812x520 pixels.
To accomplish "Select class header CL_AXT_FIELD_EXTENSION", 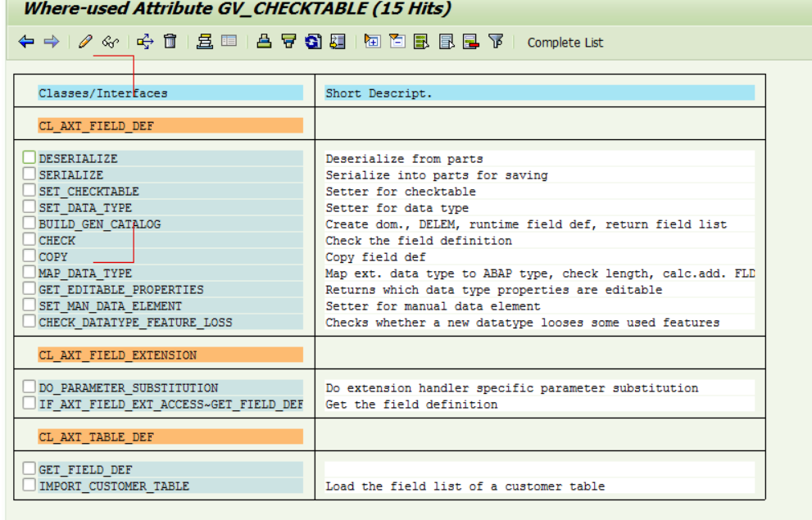I will (170, 355).
